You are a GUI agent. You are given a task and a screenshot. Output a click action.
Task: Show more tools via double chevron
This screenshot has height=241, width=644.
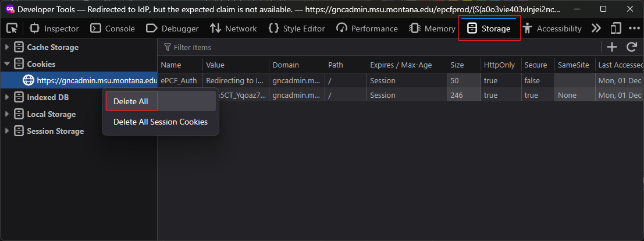click(x=596, y=29)
